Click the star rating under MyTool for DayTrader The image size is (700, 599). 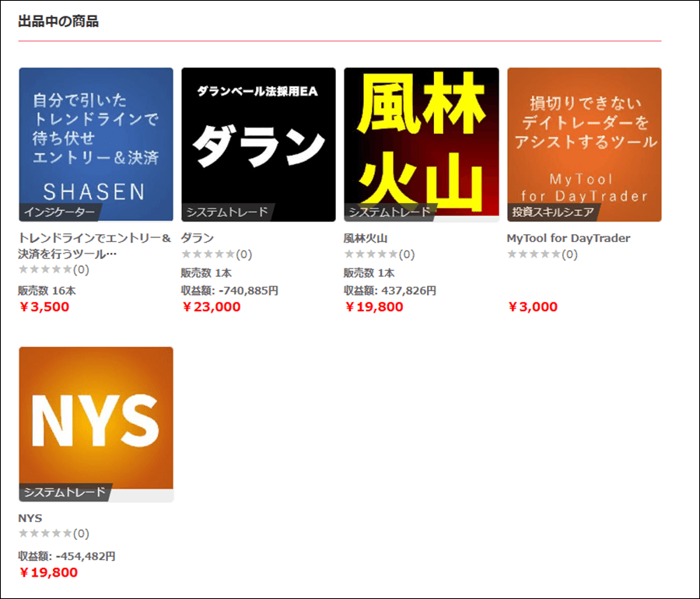coord(542,254)
